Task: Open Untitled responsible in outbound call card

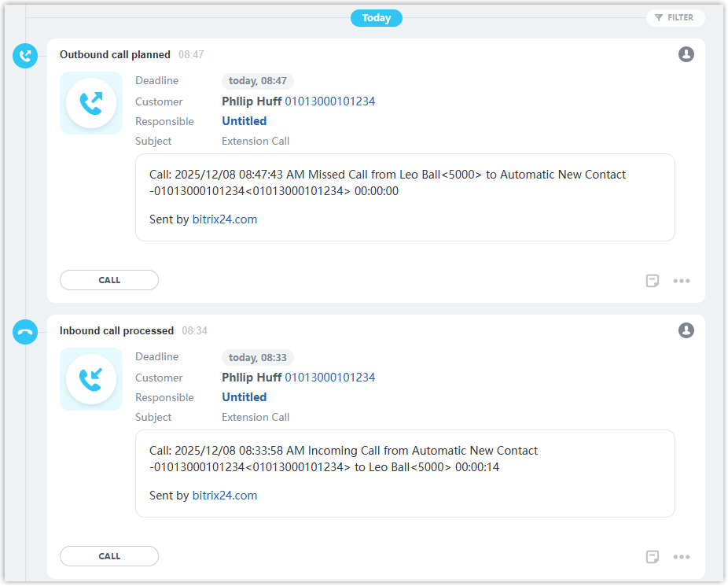Action: point(244,121)
